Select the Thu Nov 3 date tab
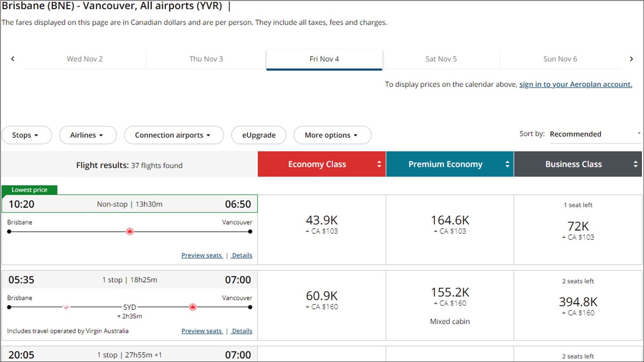 pos(206,59)
